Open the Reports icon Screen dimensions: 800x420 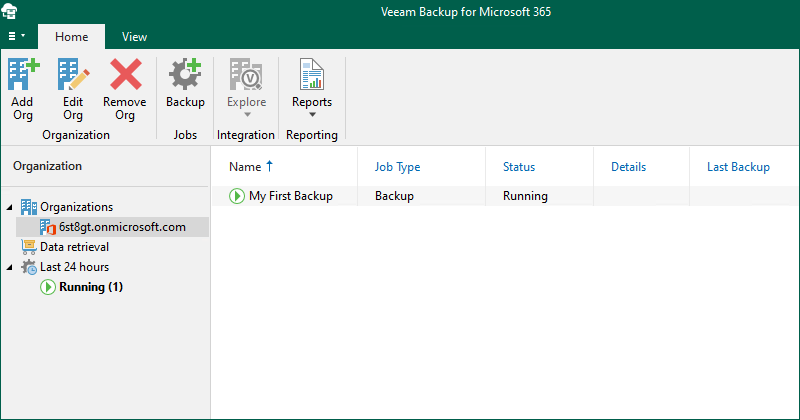click(x=312, y=75)
